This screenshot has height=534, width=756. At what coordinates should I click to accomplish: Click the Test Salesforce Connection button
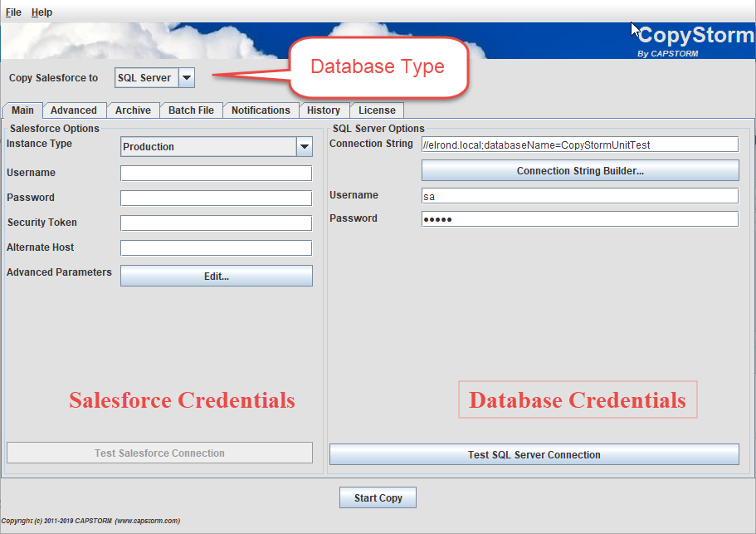(x=159, y=453)
